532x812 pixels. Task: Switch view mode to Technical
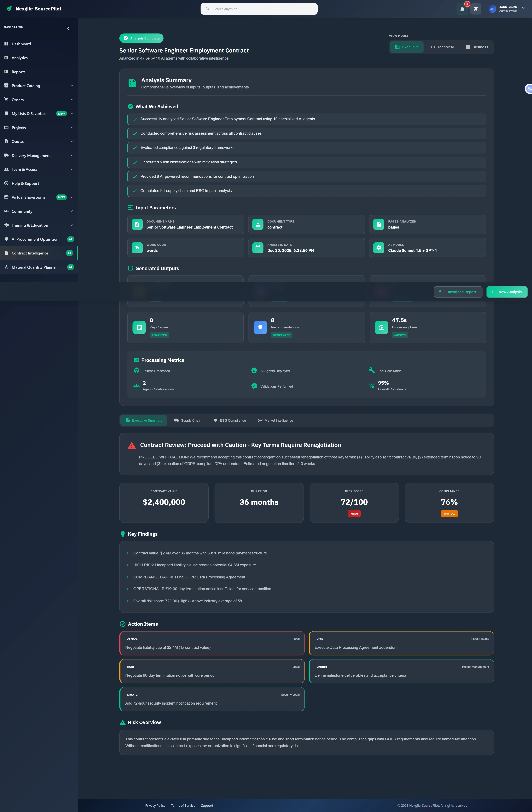point(442,47)
